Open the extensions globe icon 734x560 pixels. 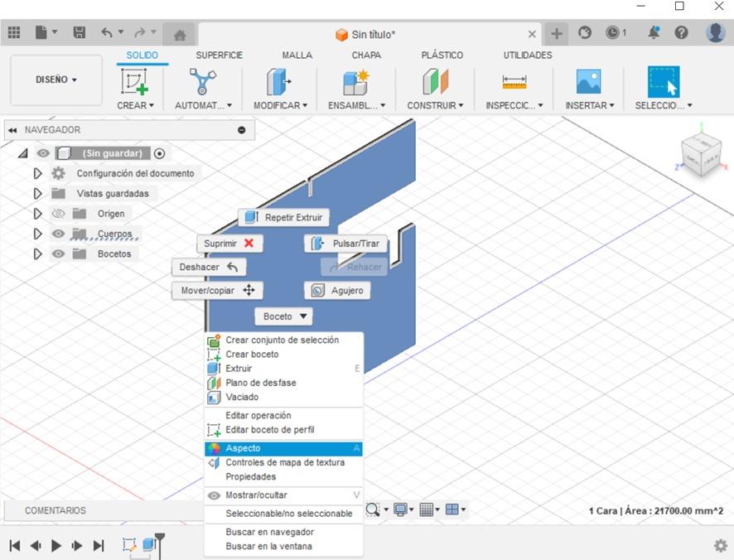tap(585, 32)
